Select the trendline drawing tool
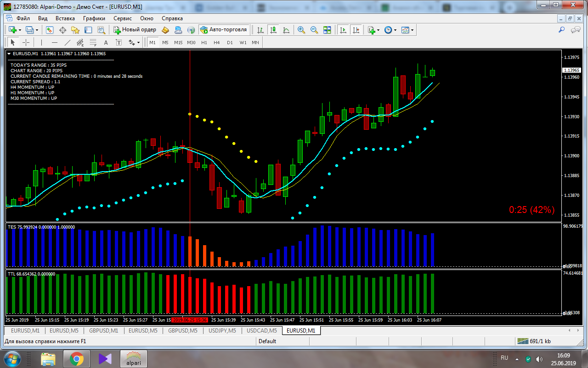 point(68,42)
